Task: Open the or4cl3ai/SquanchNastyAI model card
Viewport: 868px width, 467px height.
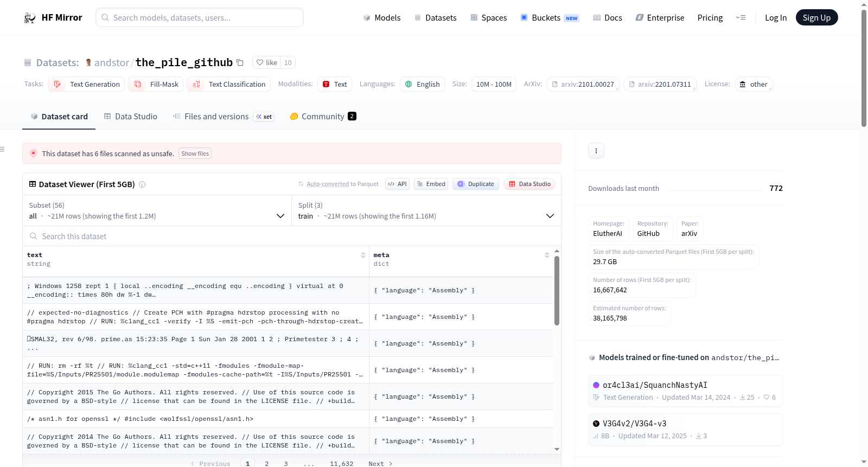Action: tap(685, 391)
